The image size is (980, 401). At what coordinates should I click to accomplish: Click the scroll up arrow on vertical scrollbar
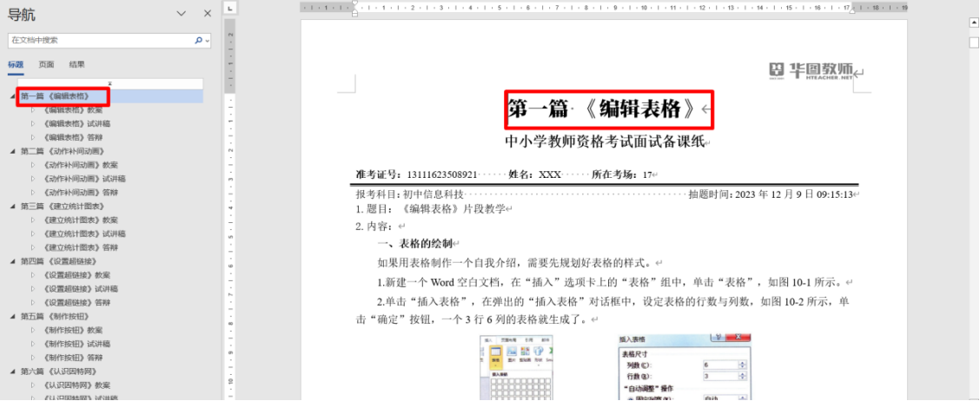point(974,23)
